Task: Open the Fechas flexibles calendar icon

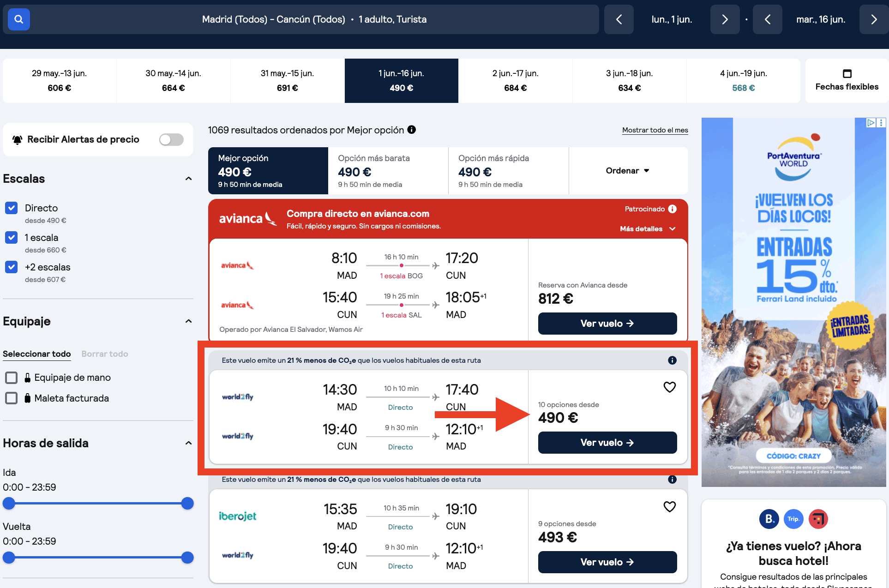Action: 847,74
